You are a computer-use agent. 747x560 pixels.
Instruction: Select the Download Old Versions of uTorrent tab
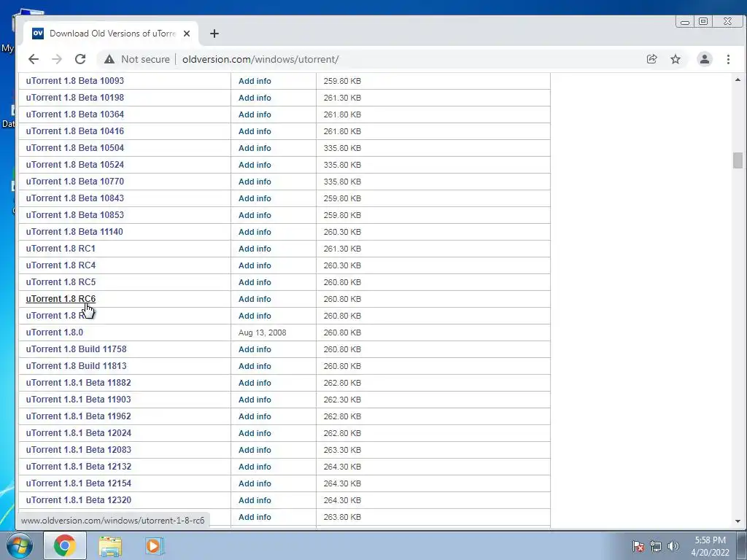[112, 34]
